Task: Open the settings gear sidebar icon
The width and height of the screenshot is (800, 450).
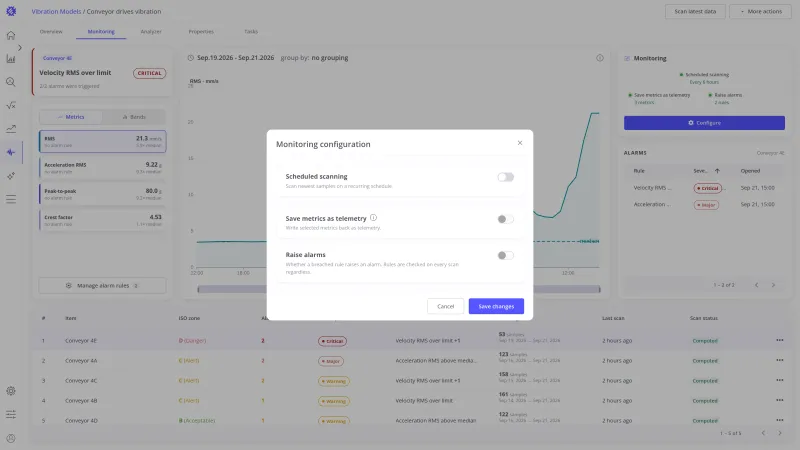Action: click(11, 391)
